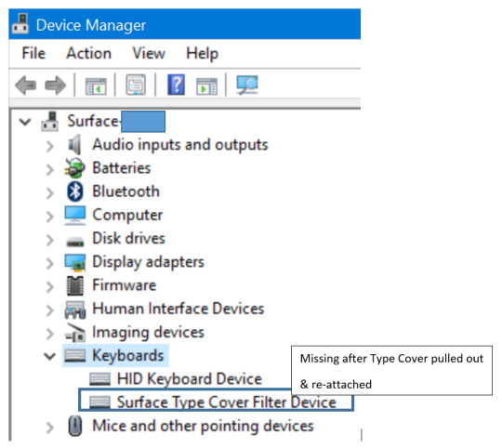Select the Computer label

click(x=127, y=216)
